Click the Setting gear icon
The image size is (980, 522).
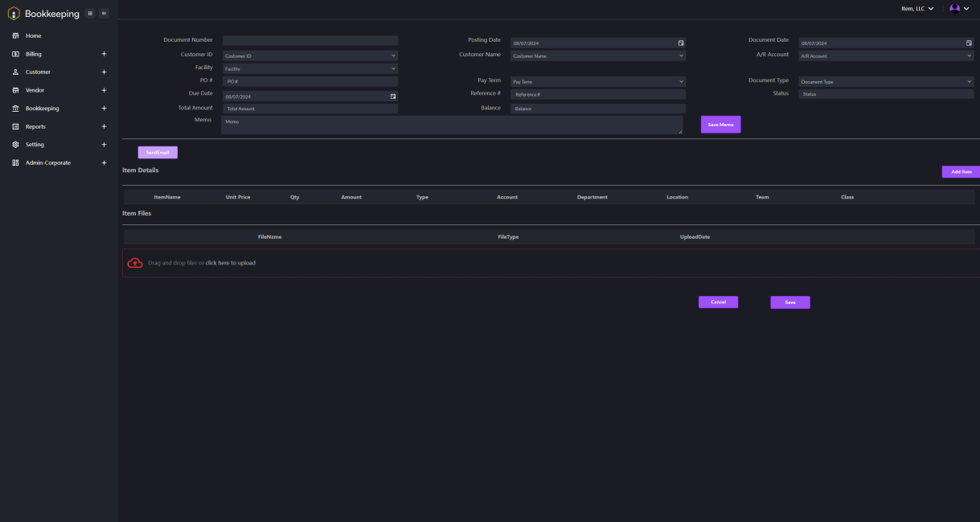pos(16,144)
